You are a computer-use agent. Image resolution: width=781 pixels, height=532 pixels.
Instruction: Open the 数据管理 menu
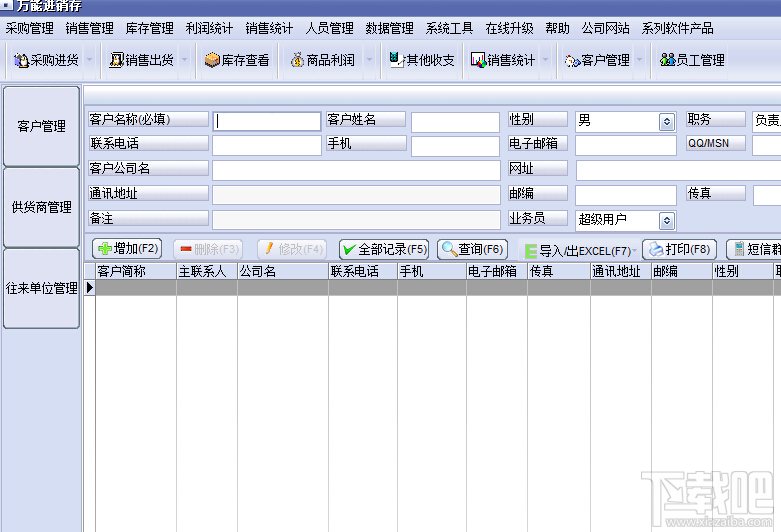pyautogui.click(x=389, y=28)
